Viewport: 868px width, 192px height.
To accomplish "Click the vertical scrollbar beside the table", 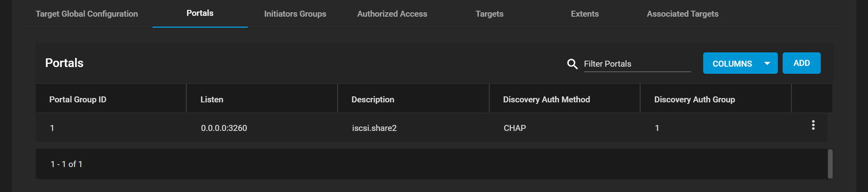I will [x=830, y=164].
